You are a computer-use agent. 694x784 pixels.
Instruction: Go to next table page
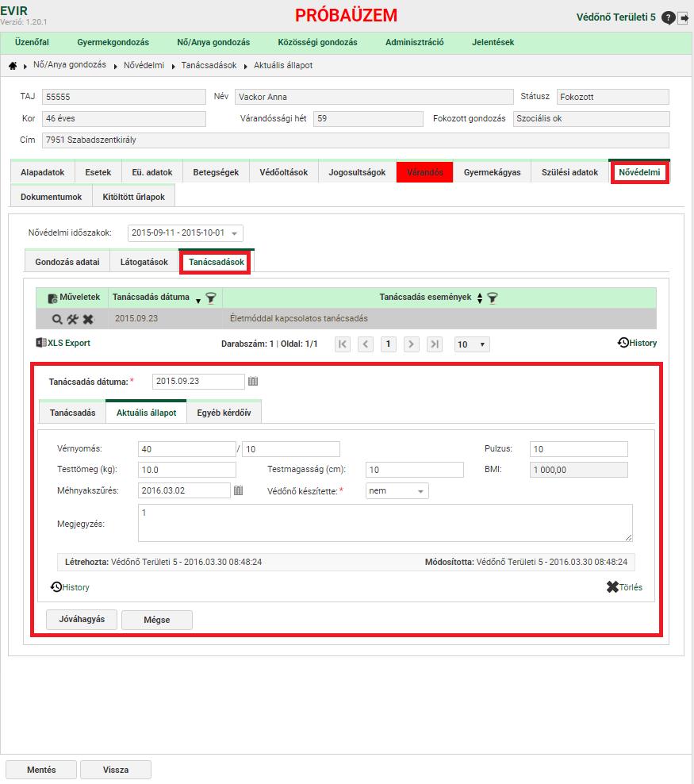click(411, 344)
